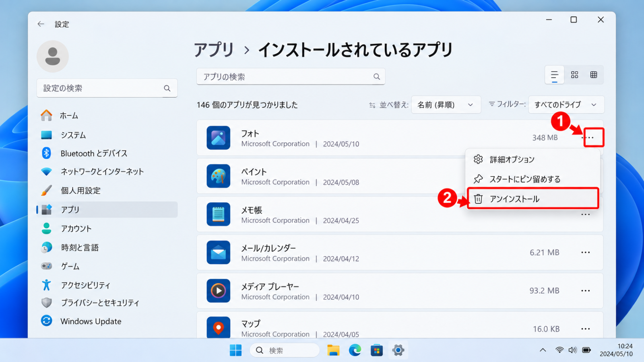Click the Settings gear on taskbar
The image size is (644, 362).
pos(398,350)
